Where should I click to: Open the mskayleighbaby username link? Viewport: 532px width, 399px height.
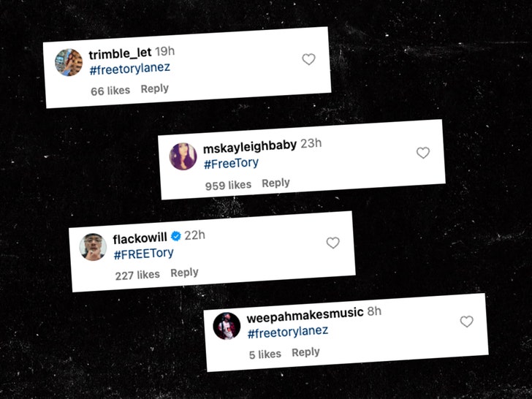pyautogui.click(x=250, y=146)
